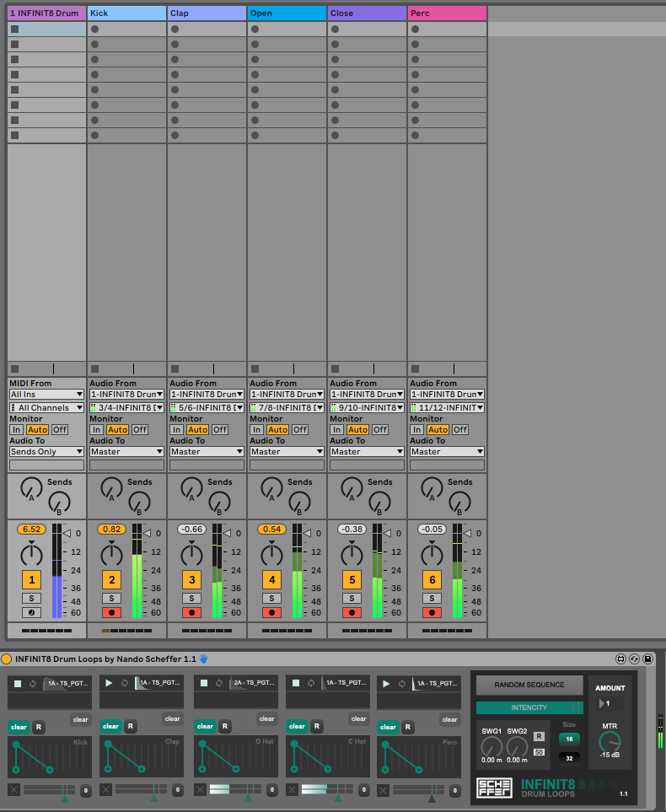This screenshot has width=666, height=812.
Task: Stop the O Hat loop player
Action: point(204,683)
